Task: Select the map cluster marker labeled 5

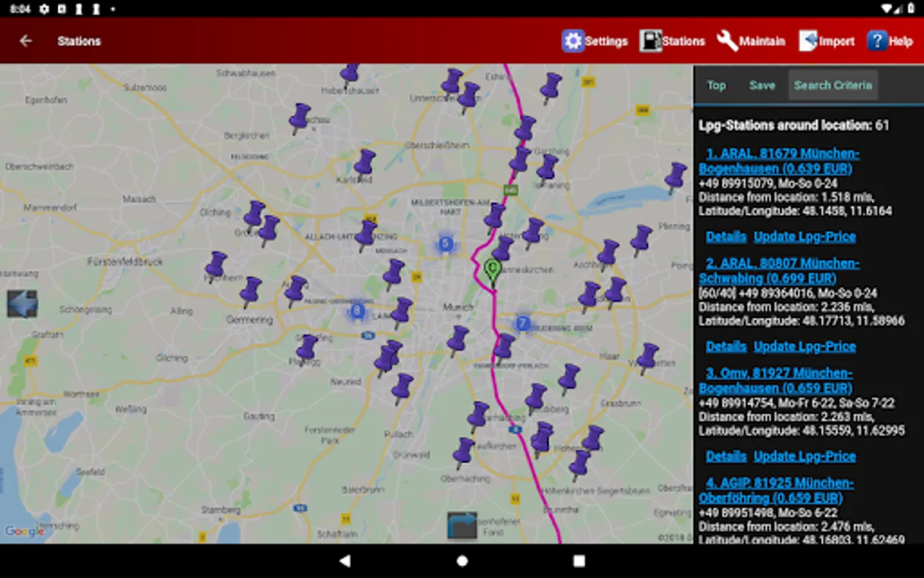Action: (x=445, y=244)
